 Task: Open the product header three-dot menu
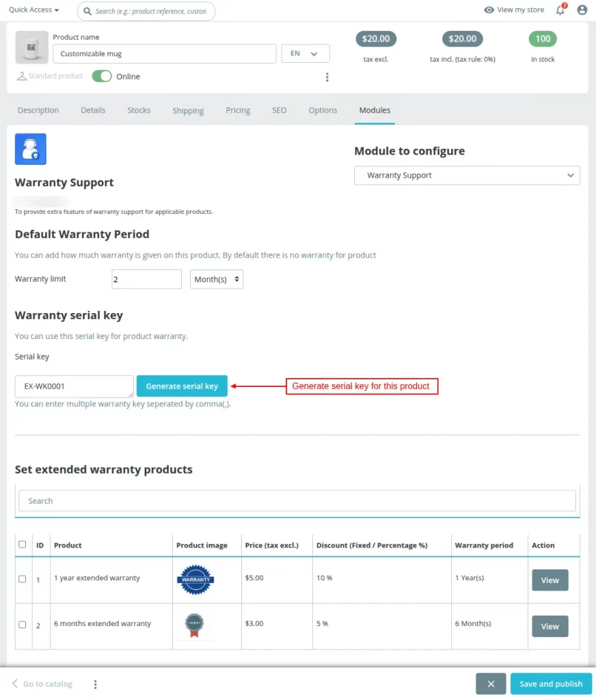coord(327,77)
